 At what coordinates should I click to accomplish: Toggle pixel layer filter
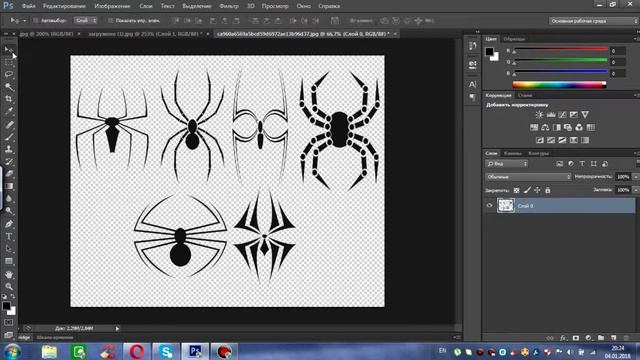(559, 164)
